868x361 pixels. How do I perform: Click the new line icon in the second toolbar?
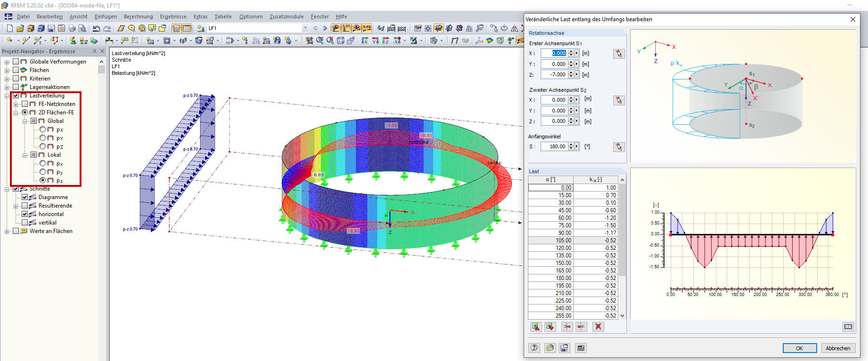click(26, 40)
